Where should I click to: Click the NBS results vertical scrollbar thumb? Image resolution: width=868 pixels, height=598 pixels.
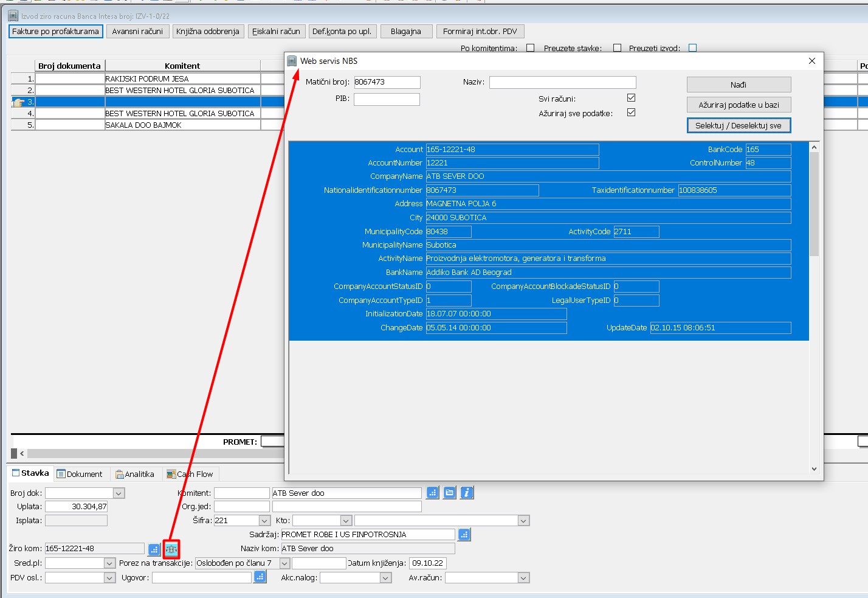[x=814, y=204]
